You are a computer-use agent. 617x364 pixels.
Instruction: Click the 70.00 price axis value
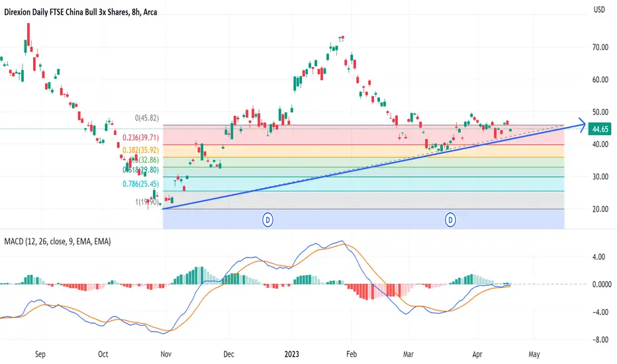coord(600,47)
